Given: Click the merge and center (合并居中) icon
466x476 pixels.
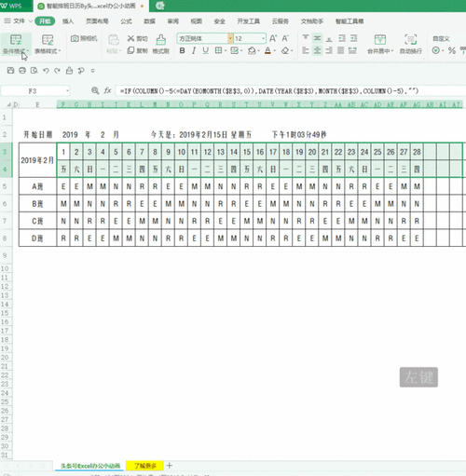Looking at the screenshot, I should tap(380, 44).
